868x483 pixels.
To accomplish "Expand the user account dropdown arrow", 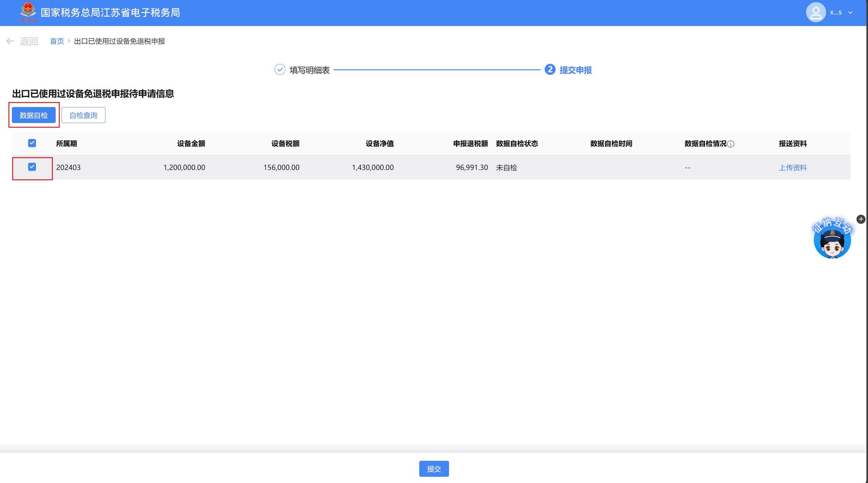I will [x=850, y=13].
